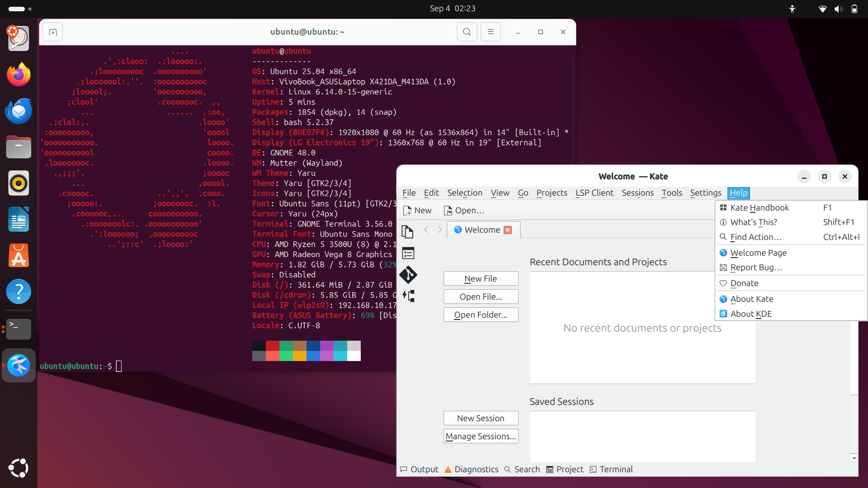Image resolution: width=868 pixels, height=488 pixels.
Task: Open the terminal hamburger menu
Action: click(491, 32)
